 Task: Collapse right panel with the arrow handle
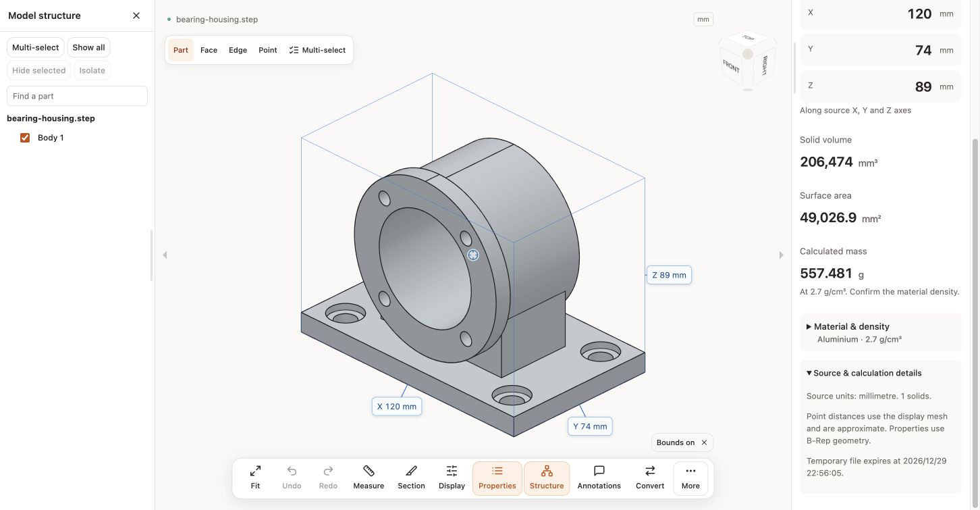781,255
